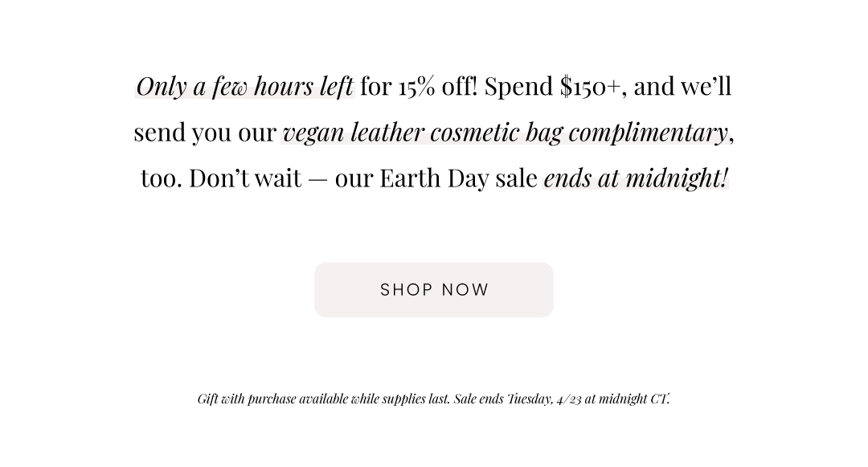The height and width of the screenshot is (467, 868).
Task: Click the word "sale" before "ends at midnight"
Action: click(x=516, y=178)
